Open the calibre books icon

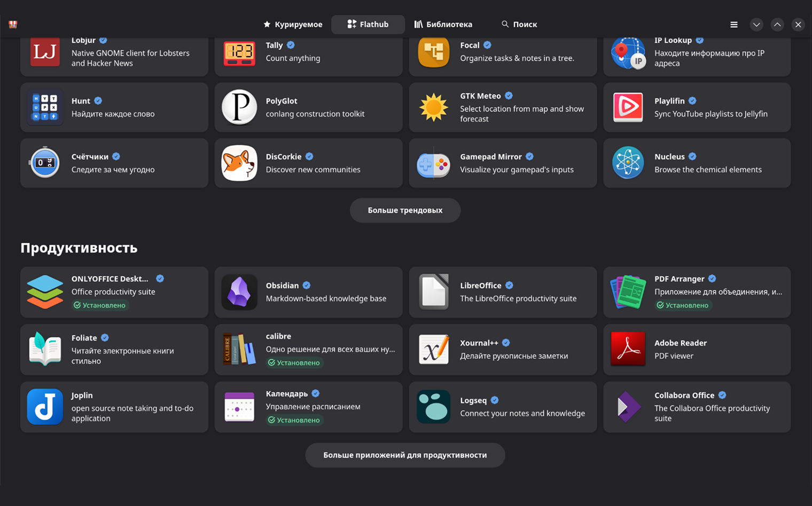click(239, 349)
